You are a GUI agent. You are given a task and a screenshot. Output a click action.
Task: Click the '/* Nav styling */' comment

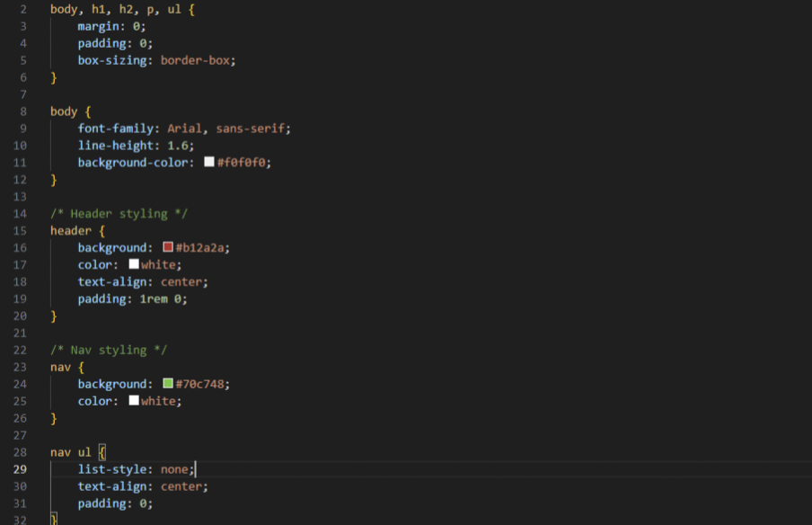[109, 350]
